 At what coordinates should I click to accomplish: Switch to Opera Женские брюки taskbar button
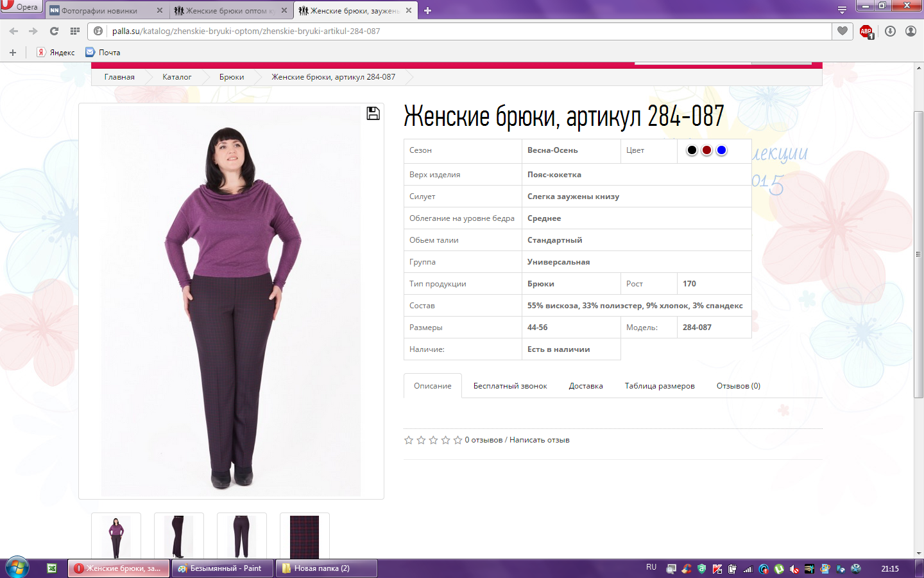tap(119, 568)
